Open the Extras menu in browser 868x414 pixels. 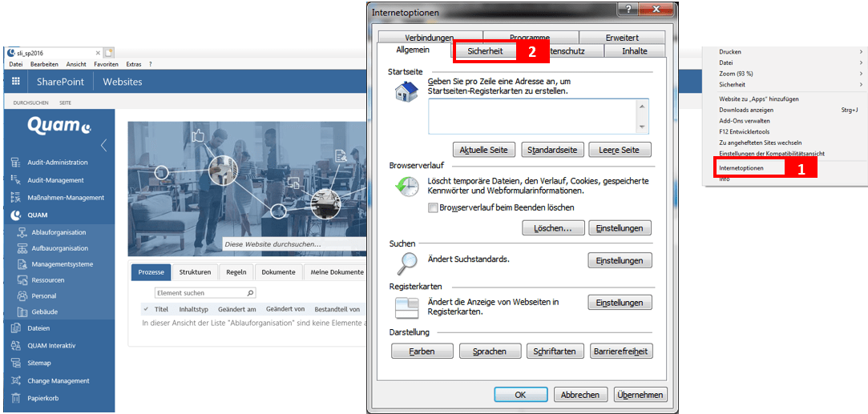tap(134, 64)
